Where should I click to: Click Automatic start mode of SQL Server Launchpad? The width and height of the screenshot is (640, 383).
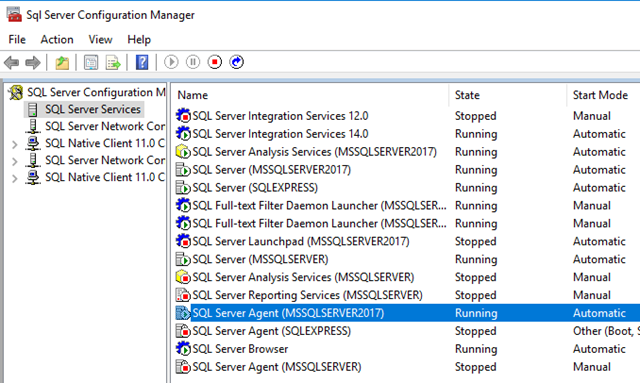coord(599,241)
